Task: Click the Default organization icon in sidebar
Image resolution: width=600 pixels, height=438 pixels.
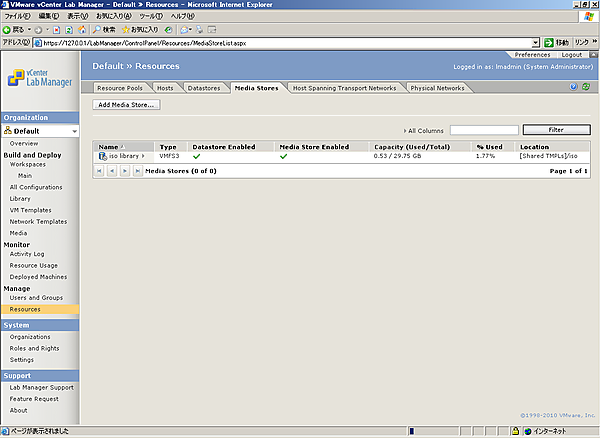Action: click(8, 130)
